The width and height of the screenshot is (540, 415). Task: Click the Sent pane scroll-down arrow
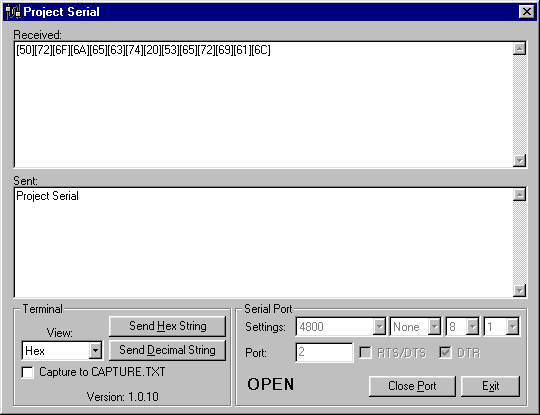[x=519, y=290]
